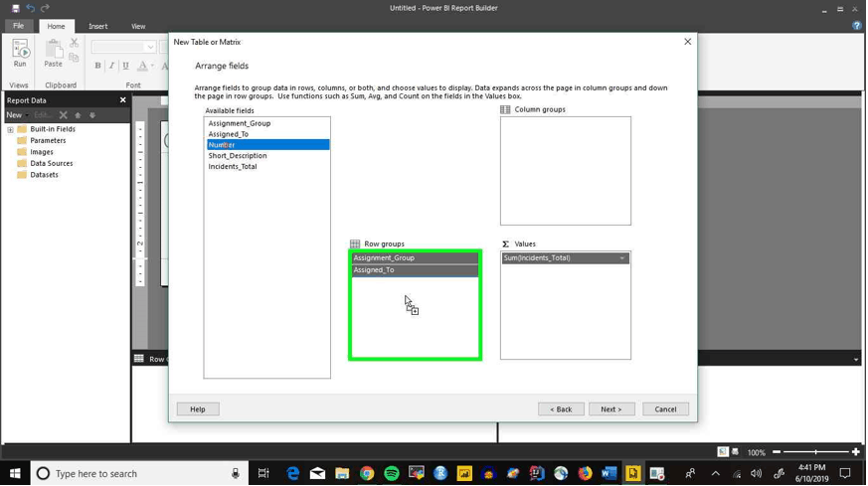
Task: Open the New dropdown in Report Data
Action: [17, 115]
